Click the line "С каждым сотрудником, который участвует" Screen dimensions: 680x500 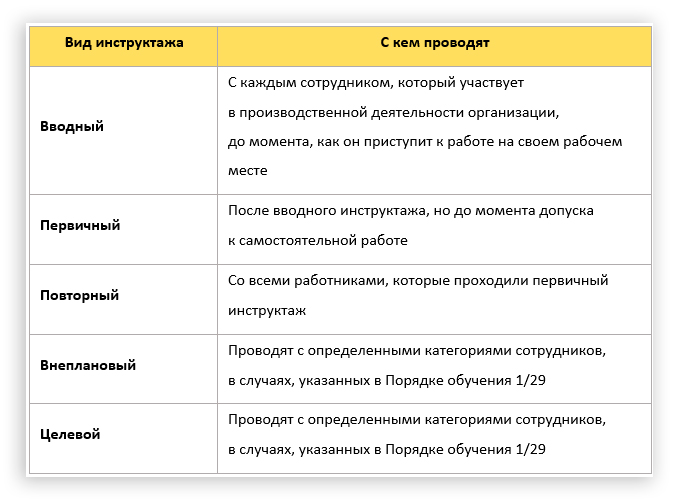point(376,82)
